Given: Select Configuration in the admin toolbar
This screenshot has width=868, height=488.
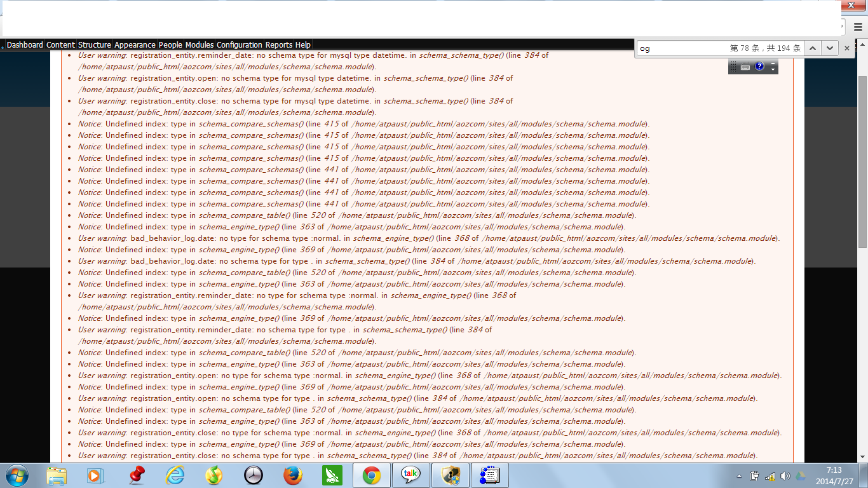Looking at the screenshot, I should 240,44.
